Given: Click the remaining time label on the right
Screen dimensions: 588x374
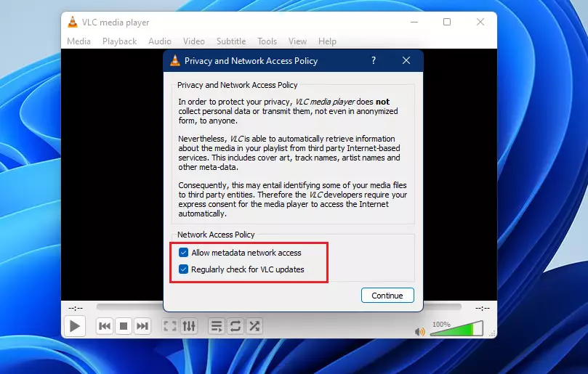Looking at the screenshot, I should [483, 308].
